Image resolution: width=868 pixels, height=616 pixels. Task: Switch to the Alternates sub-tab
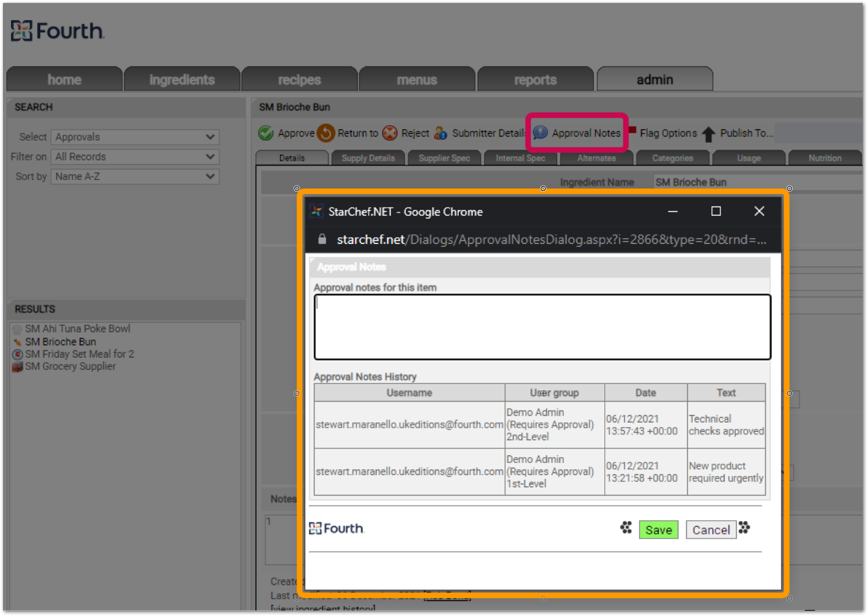(x=596, y=158)
